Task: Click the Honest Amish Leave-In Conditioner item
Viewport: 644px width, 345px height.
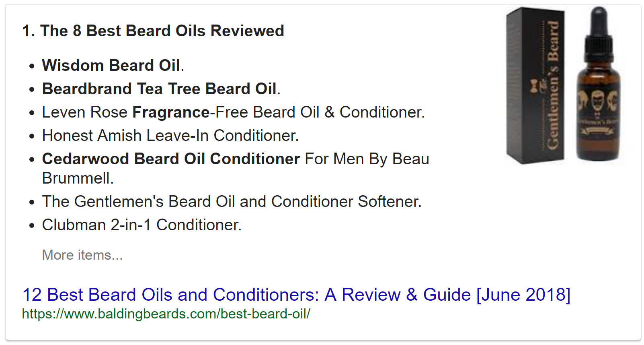Action: (170, 135)
